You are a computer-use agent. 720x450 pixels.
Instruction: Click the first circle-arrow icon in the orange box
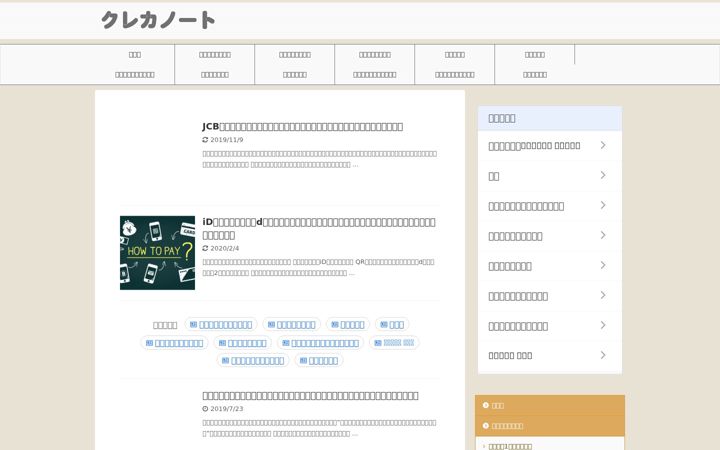coord(486,405)
